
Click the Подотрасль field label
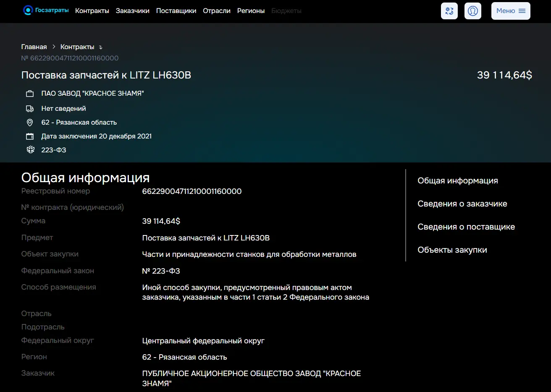43,327
